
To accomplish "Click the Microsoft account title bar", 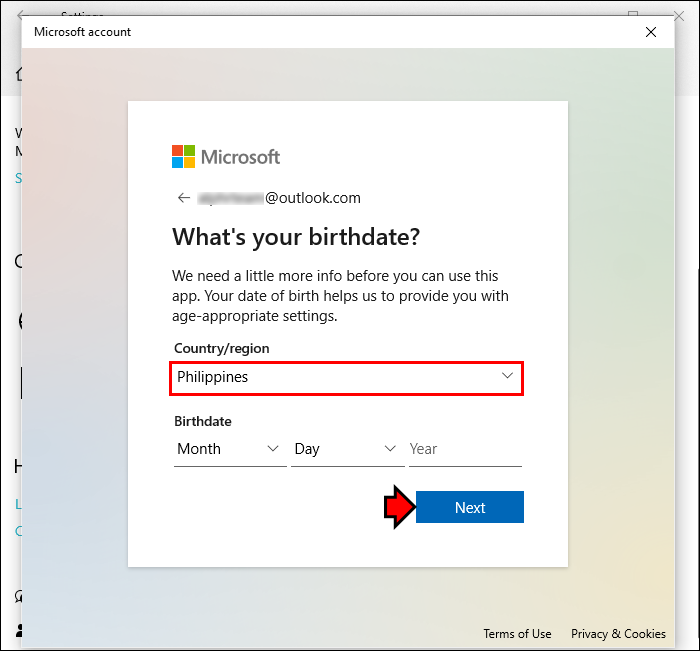I will (300, 32).
